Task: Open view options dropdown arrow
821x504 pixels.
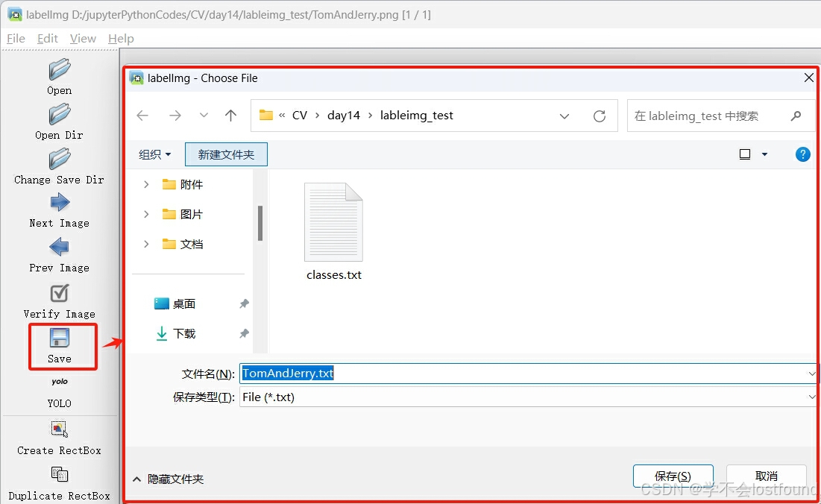Action: 764,154
